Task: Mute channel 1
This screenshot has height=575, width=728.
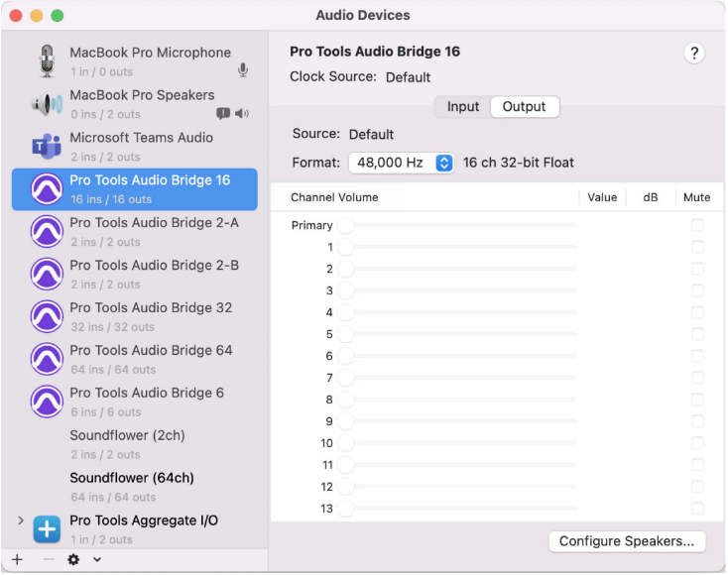Action: point(697,247)
